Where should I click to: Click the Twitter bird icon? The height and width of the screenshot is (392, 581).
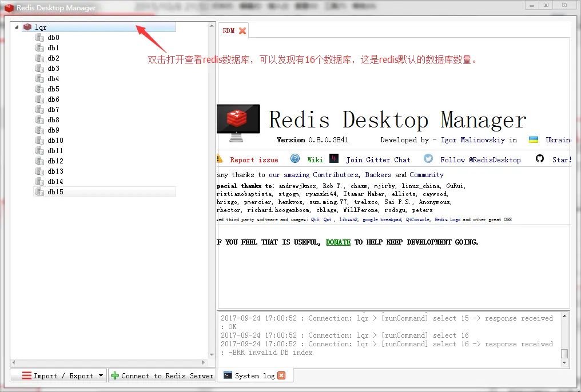pyautogui.click(x=428, y=159)
